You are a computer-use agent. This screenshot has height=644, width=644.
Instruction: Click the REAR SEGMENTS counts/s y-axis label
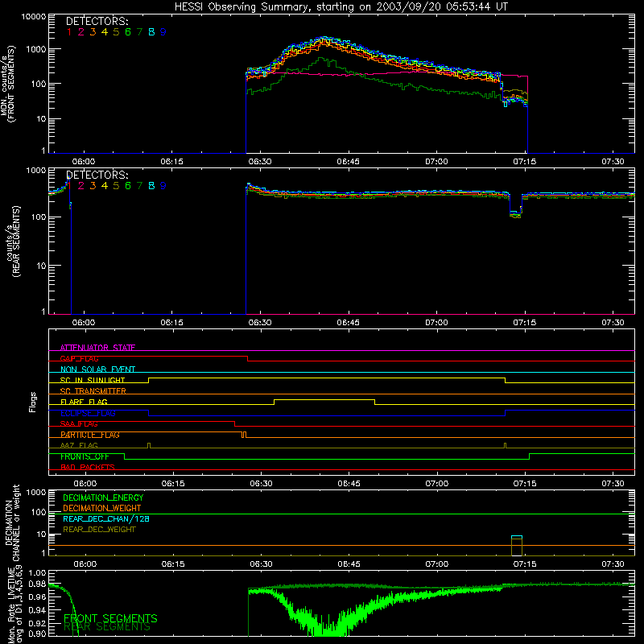point(13,242)
